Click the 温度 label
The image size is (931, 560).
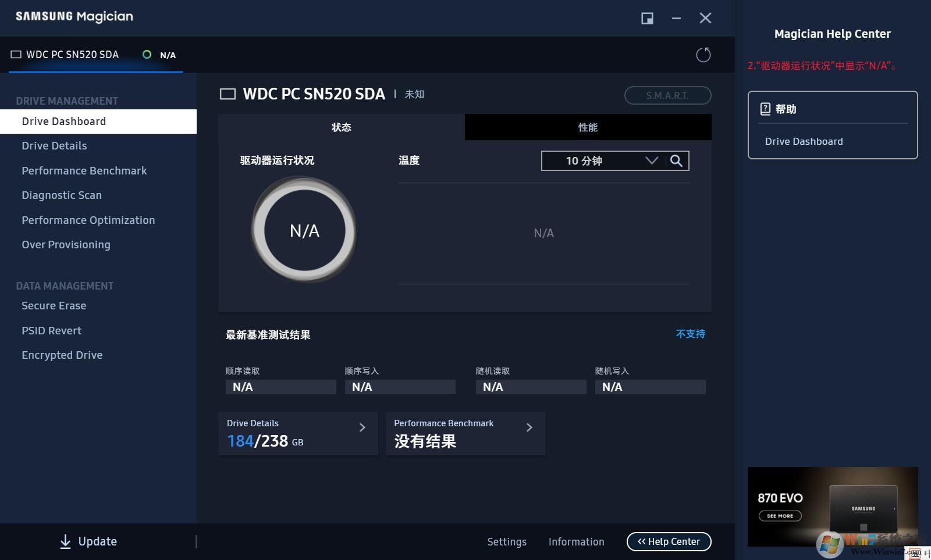409,160
